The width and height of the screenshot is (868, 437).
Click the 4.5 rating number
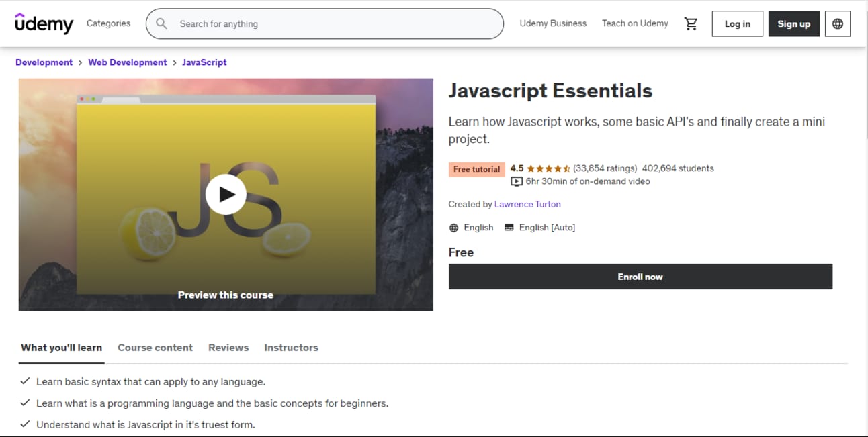[517, 168]
